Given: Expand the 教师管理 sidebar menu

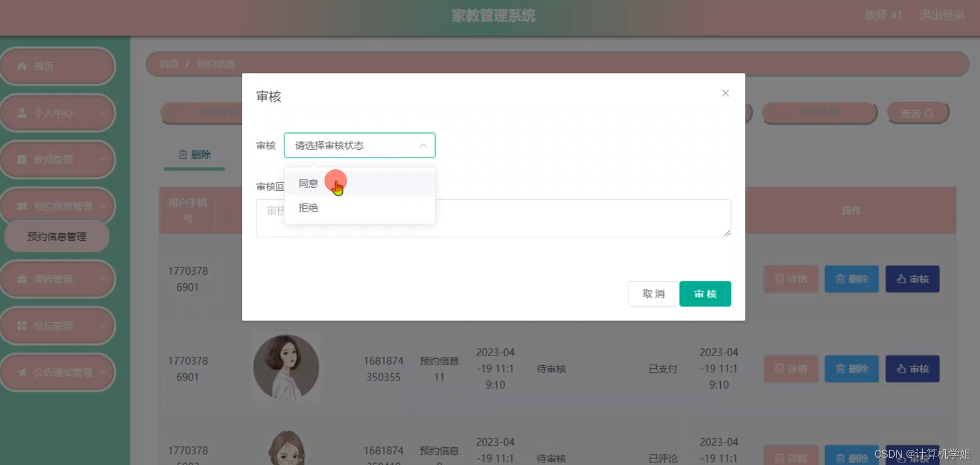Looking at the screenshot, I should [x=58, y=159].
